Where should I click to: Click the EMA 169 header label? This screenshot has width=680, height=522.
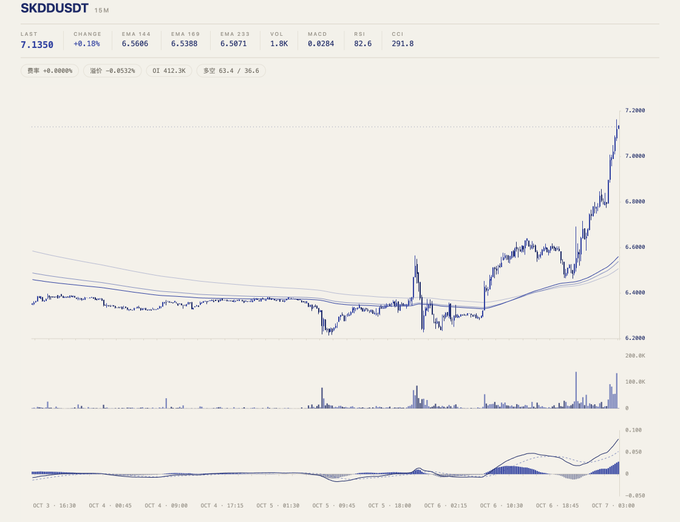(x=185, y=34)
